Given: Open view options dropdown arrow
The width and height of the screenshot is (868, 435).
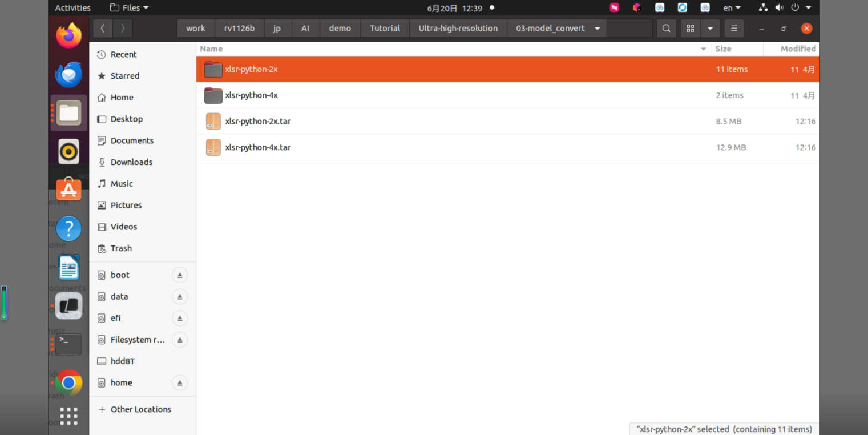Looking at the screenshot, I should (x=710, y=29).
